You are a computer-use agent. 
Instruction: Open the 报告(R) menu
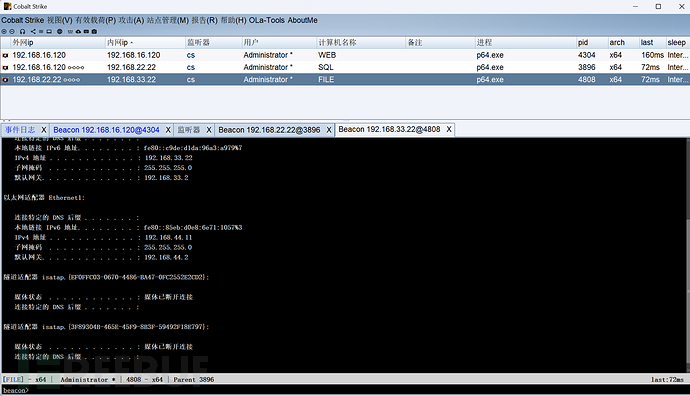coord(204,20)
